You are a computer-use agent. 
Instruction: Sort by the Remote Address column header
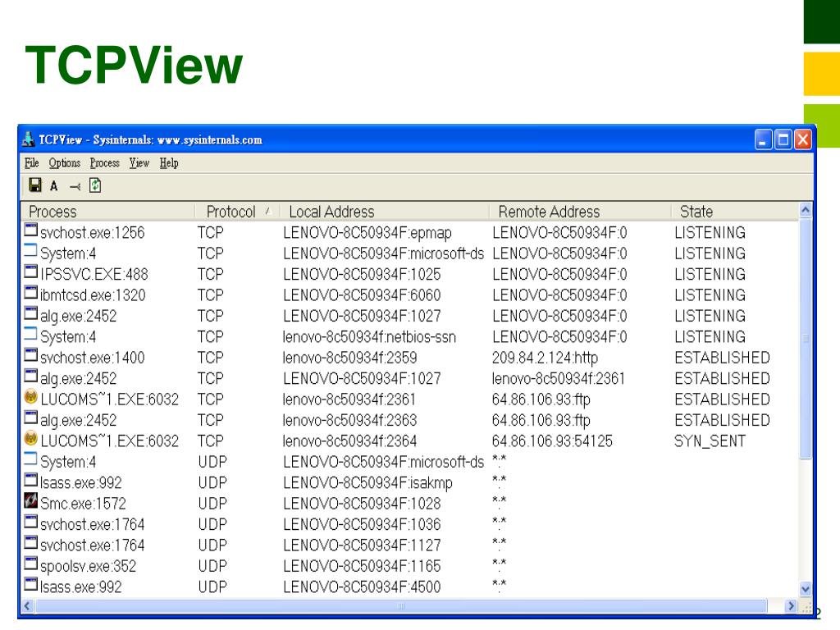point(580,212)
